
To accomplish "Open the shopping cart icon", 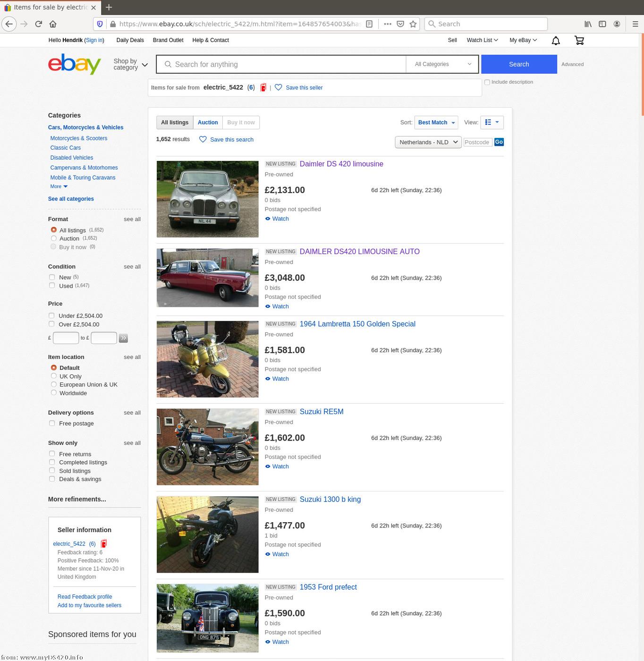I will [x=579, y=41].
